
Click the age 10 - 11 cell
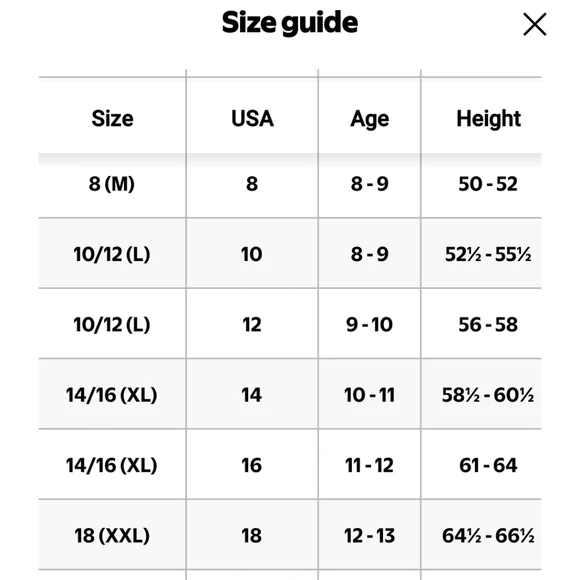(x=369, y=395)
